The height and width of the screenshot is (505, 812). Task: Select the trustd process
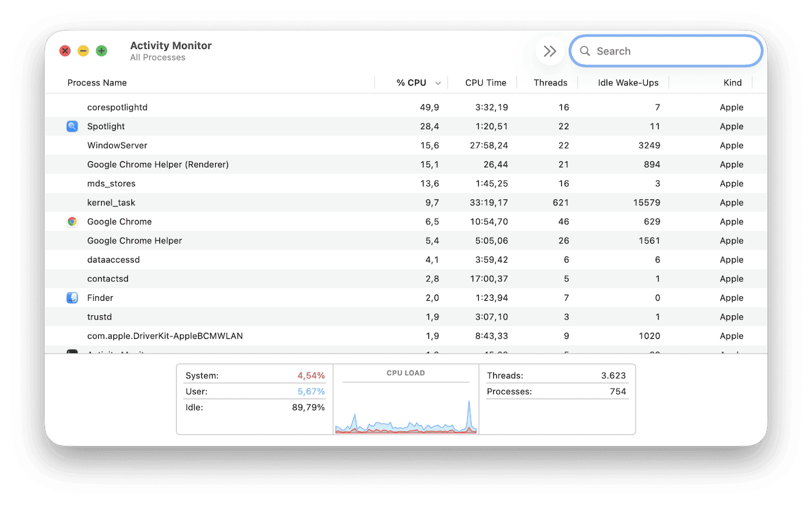pyautogui.click(x=99, y=317)
